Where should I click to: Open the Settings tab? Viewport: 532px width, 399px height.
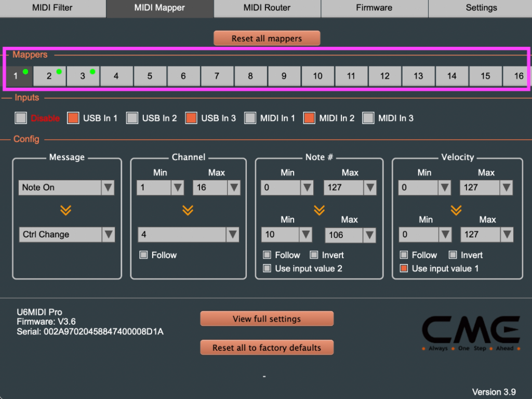pos(481,8)
